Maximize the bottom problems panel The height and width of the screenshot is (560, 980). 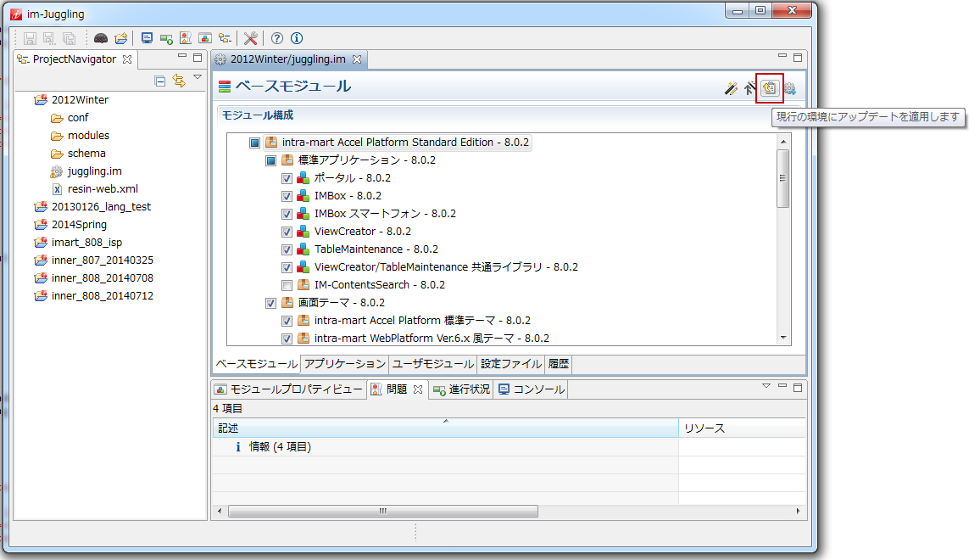pyautogui.click(x=798, y=388)
